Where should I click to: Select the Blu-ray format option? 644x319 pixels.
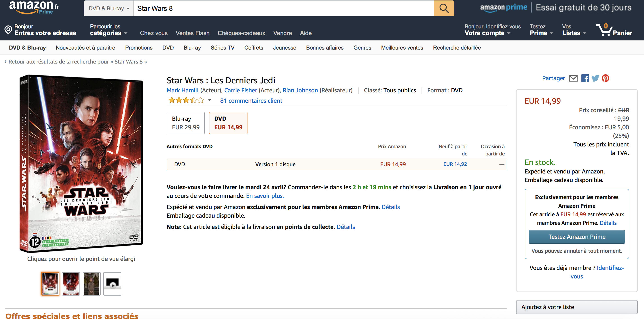186,123
